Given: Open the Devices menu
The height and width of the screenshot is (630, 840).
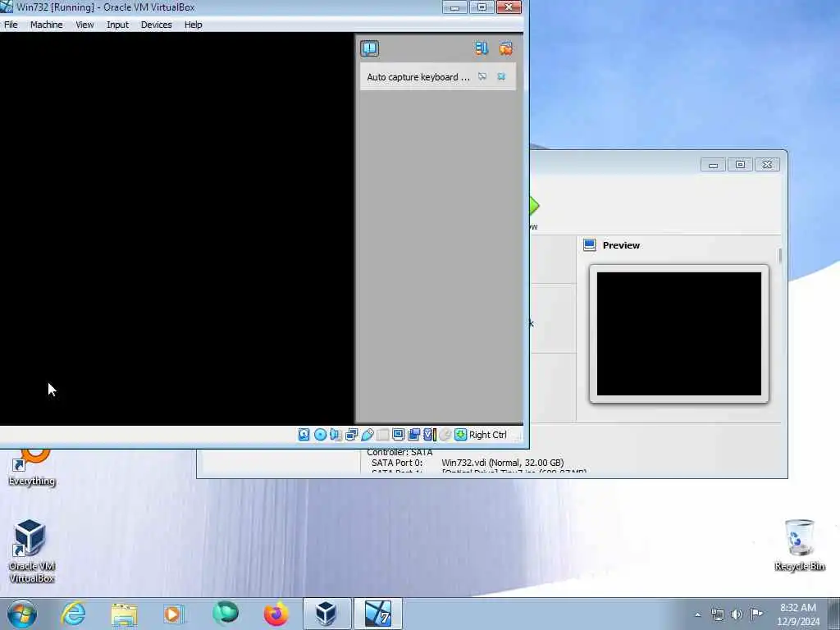Looking at the screenshot, I should click(x=157, y=25).
